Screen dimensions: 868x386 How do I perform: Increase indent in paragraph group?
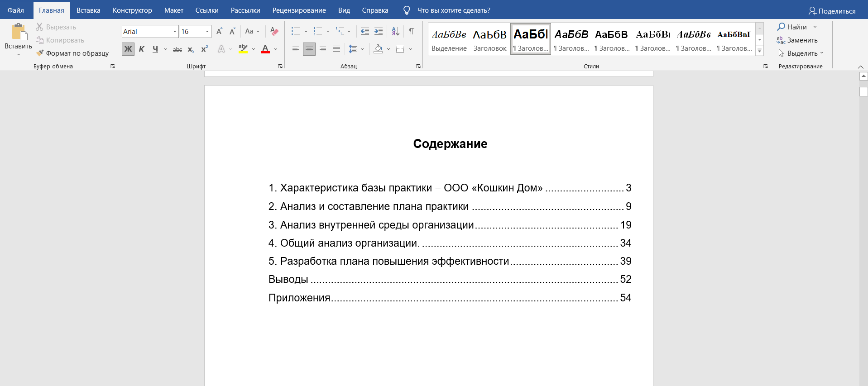coord(379,31)
